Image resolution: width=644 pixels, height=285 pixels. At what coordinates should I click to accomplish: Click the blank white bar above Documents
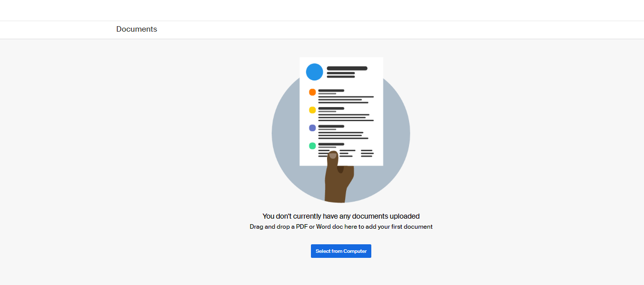point(322,10)
